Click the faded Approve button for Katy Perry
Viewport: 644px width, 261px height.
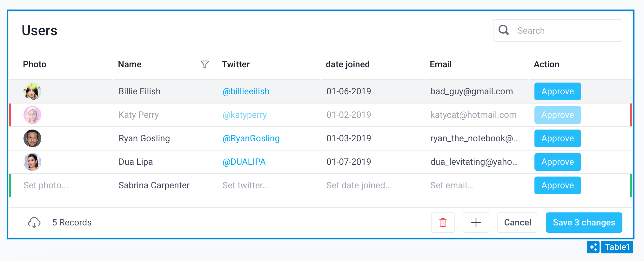557,115
